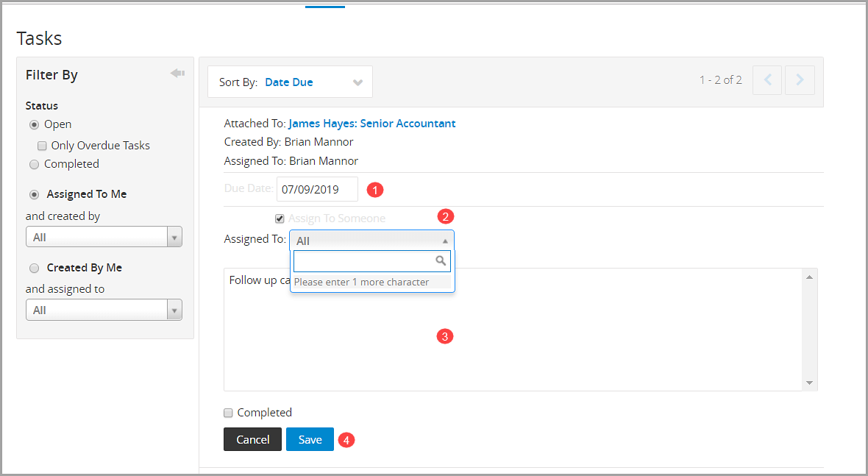Viewport: 868px width, 476px height.
Task: Uncheck the Assign To Someone checkbox
Action: (x=280, y=219)
